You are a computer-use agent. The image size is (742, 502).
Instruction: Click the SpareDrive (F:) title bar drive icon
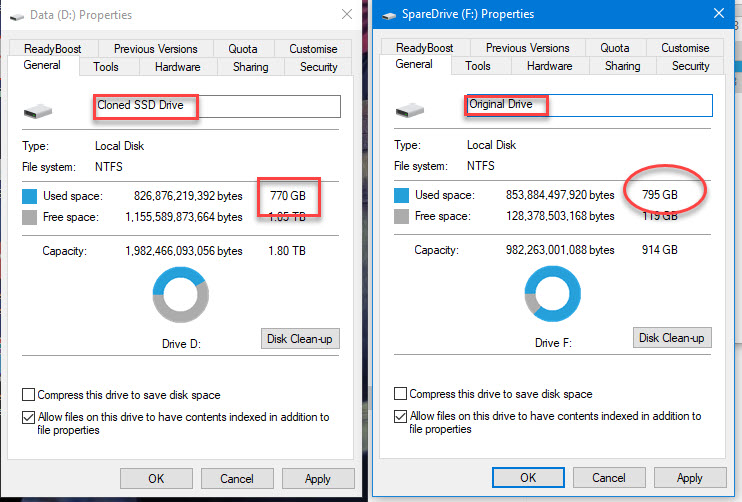coord(389,16)
